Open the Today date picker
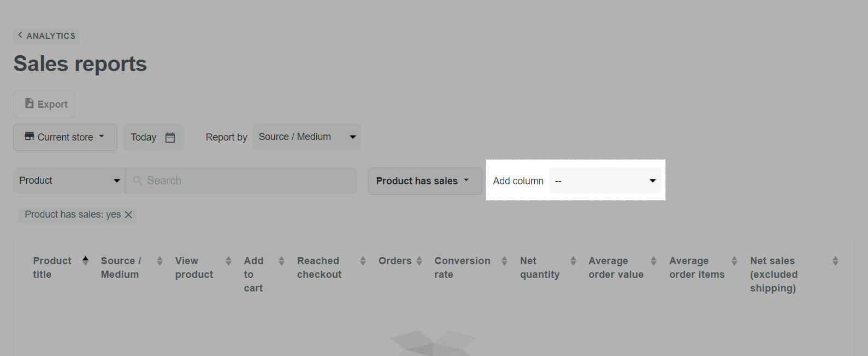Screen dimensions: 868x356 pos(153,137)
